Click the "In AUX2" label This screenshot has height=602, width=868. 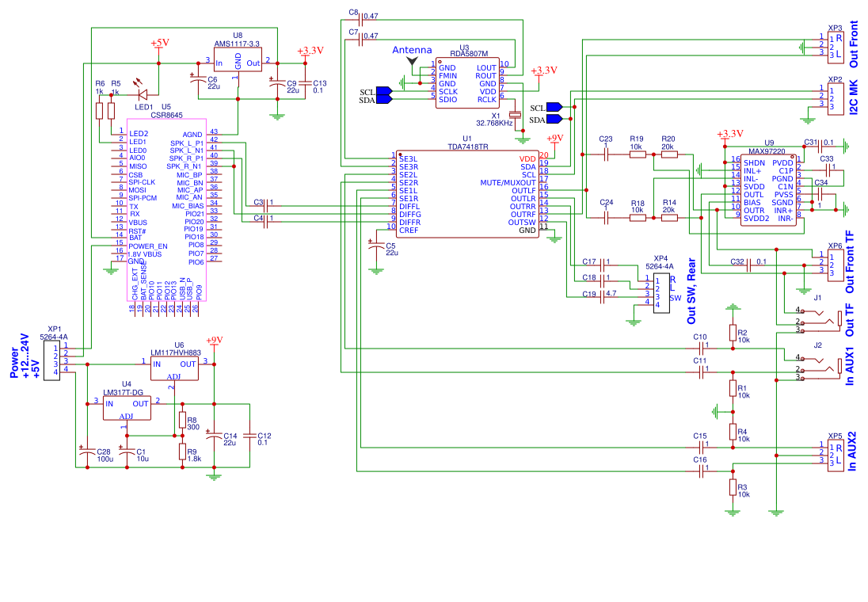tap(852, 452)
